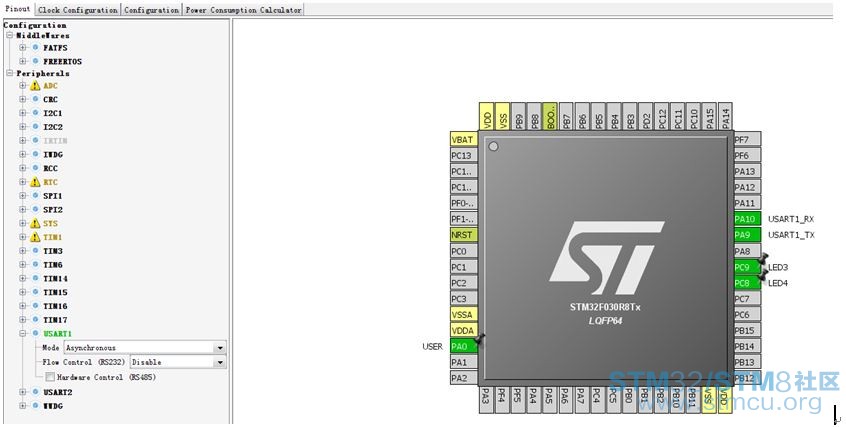Click the PC13 pin on the chip
The height and width of the screenshot is (427, 846).
click(464, 155)
